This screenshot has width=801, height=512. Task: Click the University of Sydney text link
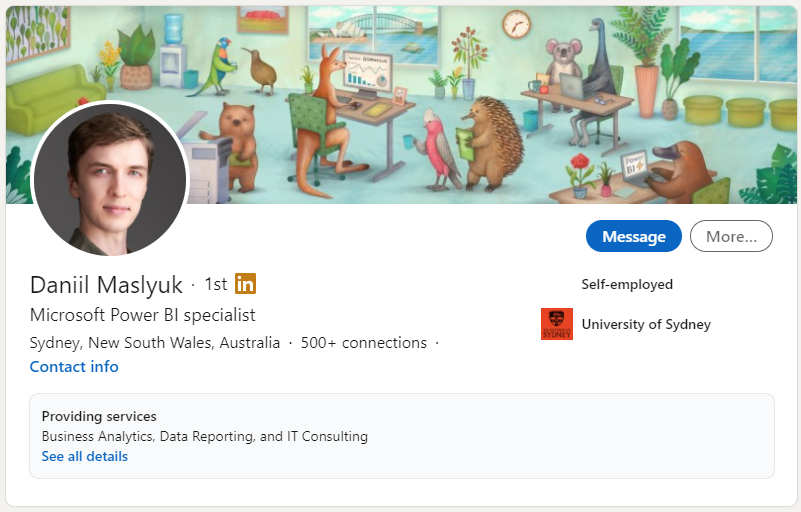coord(646,324)
